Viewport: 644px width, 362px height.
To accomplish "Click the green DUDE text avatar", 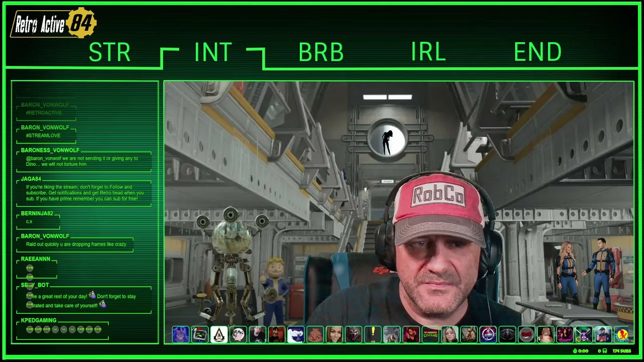I will pos(430,334).
